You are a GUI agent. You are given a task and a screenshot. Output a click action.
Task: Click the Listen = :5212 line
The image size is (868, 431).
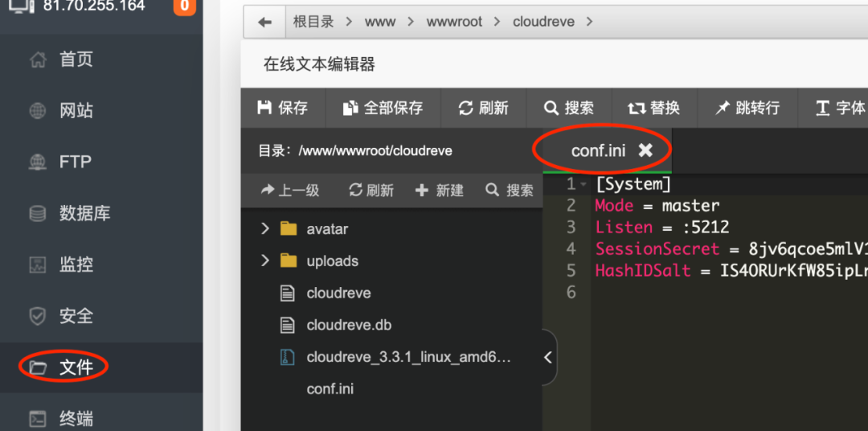pyautogui.click(x=662, y=228)
